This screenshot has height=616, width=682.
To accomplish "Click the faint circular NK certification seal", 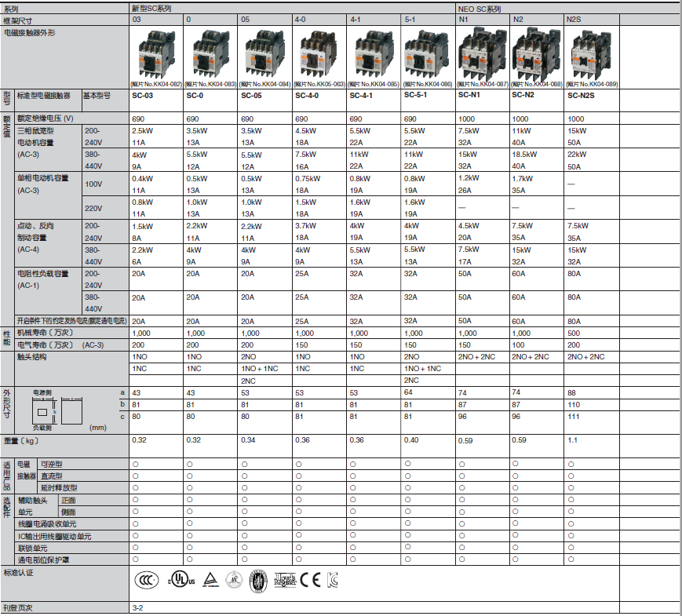I will (x=234, y=579).
